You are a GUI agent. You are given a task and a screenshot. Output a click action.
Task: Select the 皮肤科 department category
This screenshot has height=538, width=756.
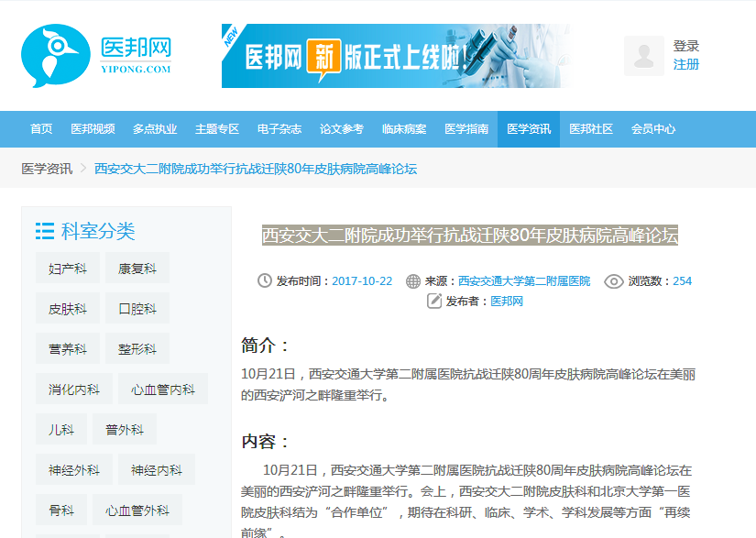[x=68, y=309]
